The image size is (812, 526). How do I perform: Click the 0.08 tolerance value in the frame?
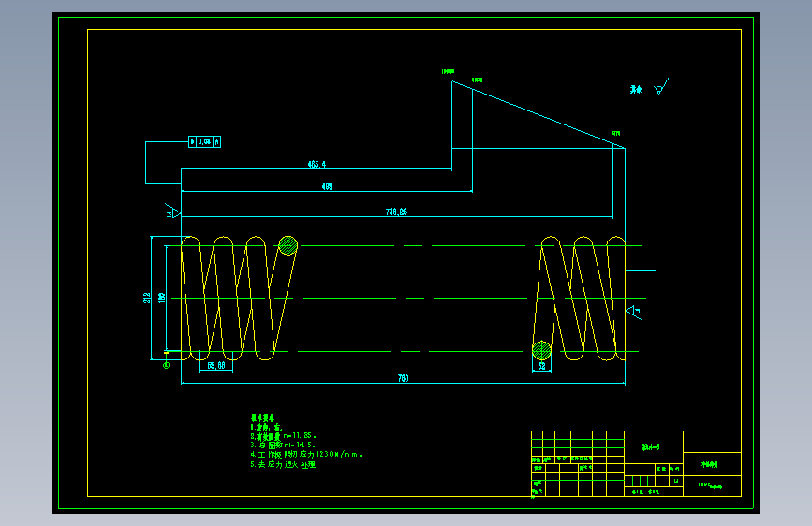point(204,141)
